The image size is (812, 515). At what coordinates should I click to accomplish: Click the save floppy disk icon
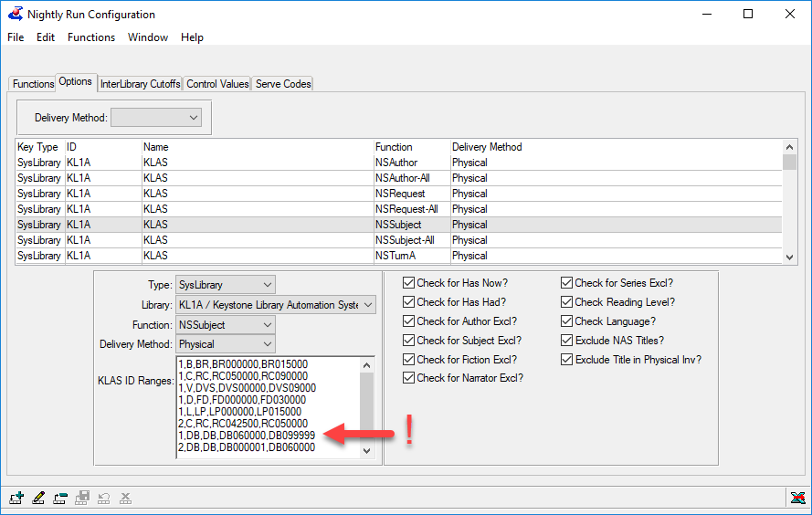[82, 498]
